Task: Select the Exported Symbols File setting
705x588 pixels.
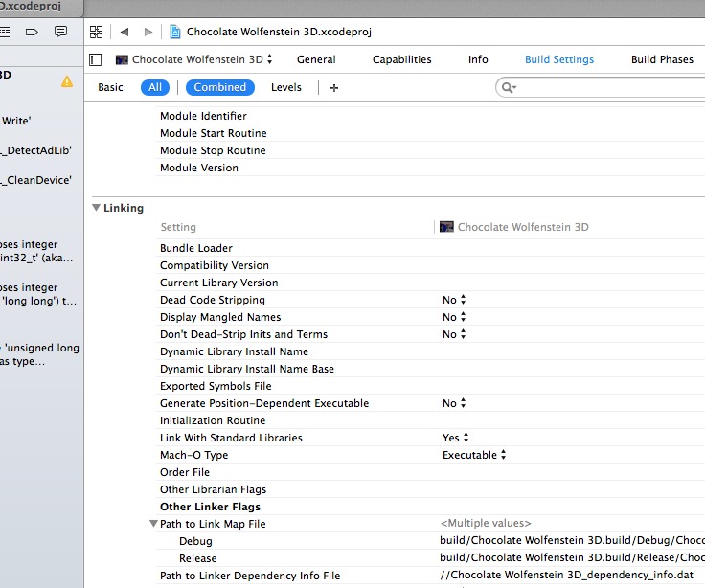Action: [216, 386]
